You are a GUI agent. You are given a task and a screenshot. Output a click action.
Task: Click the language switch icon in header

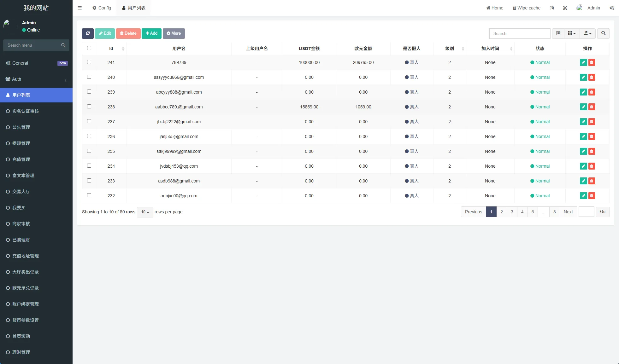point(552,8)
